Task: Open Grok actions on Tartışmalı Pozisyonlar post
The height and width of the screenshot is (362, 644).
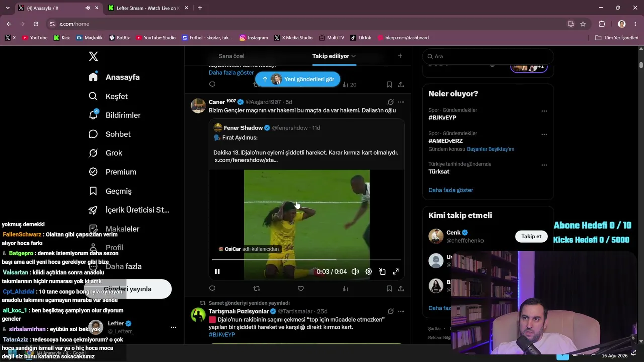Action: pyautogui.click(x=391, y=311)
